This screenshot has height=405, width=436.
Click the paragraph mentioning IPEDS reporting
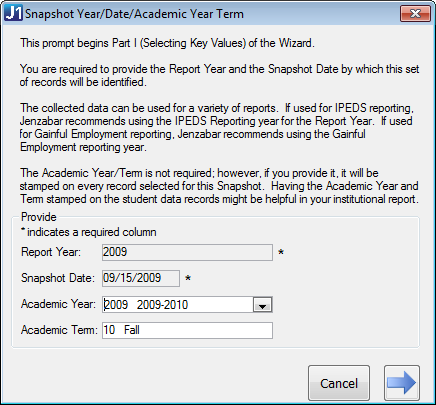(217, 128)
